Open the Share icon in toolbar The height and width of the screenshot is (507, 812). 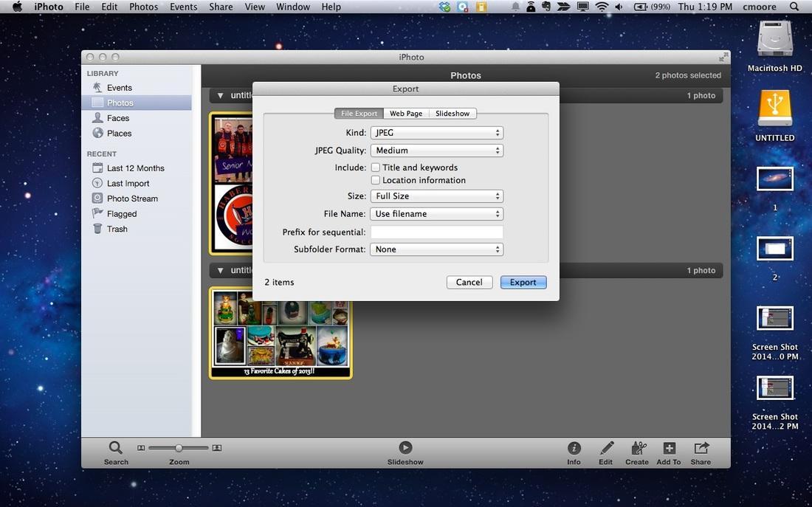(x=701, y=448)
